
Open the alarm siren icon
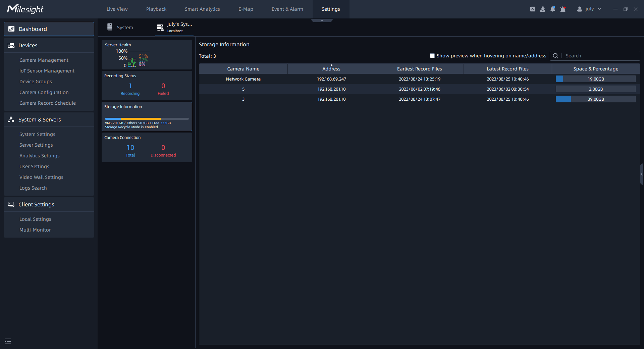pyautogui.click(x=563, y=9)
